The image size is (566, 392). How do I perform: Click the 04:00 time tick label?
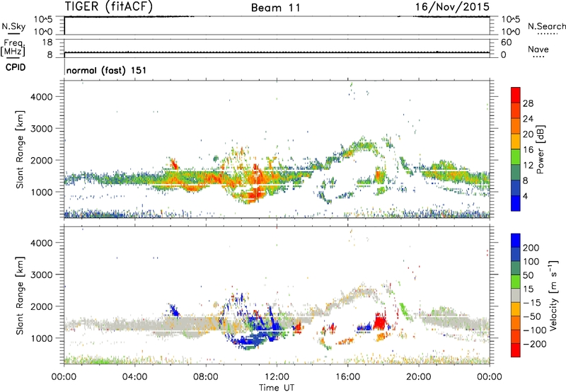point(134,377)
